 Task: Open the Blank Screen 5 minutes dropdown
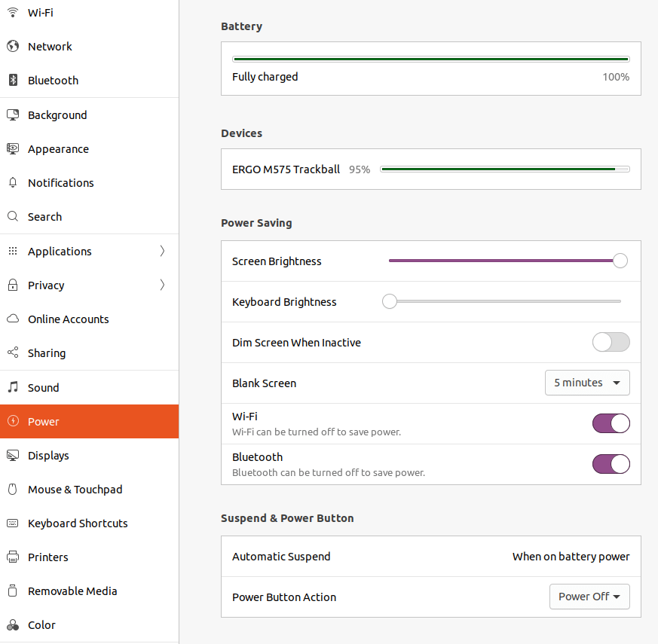tap(587, 383)
